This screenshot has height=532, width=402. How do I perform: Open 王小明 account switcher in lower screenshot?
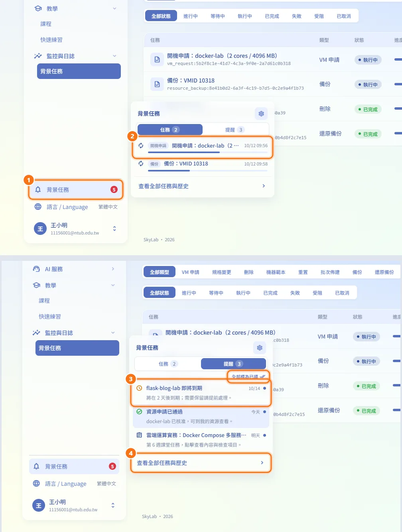click(113, 505)
